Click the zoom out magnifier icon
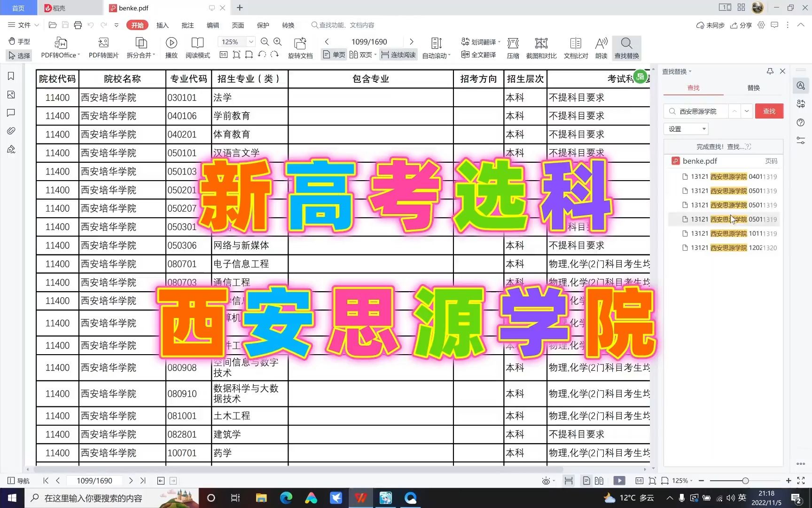This screenshot has height=508, width=812. point(265,42)
